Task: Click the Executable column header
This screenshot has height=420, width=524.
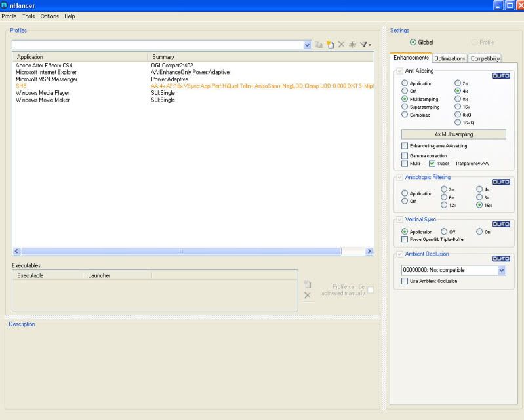Action: click(48, 275)
